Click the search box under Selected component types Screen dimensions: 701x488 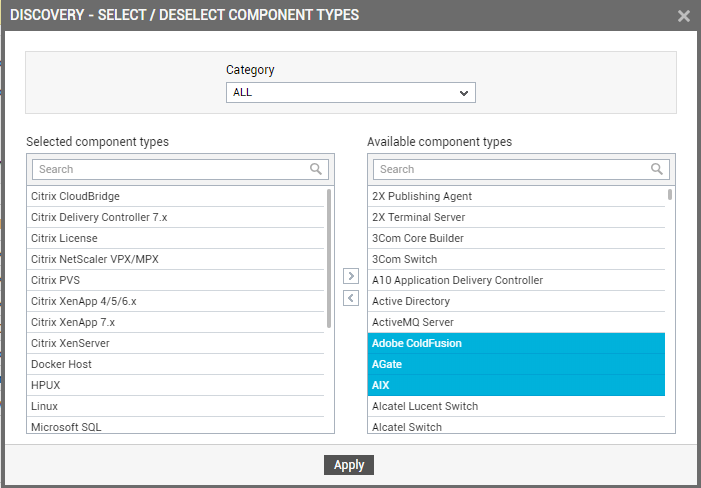(x=180, y=169)
